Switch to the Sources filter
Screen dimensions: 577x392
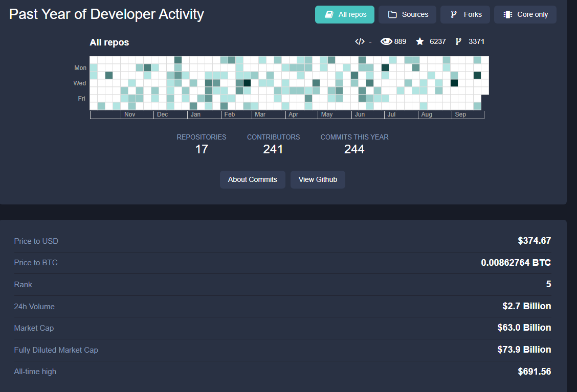tap(407, 15)
